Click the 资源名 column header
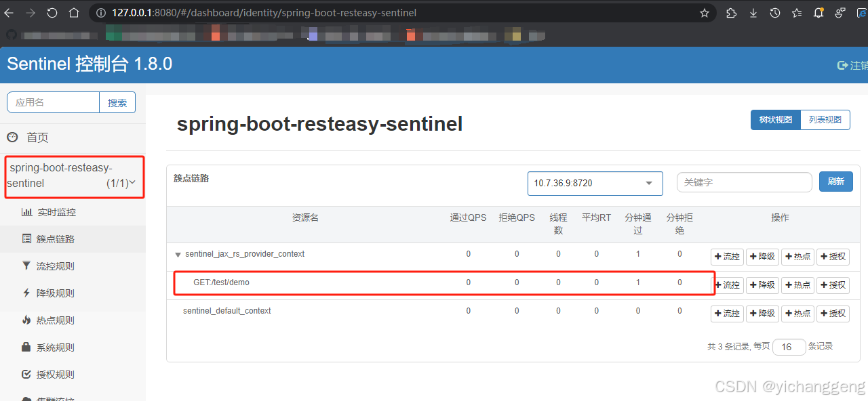868x401 pixels. [x=305, y=217]
